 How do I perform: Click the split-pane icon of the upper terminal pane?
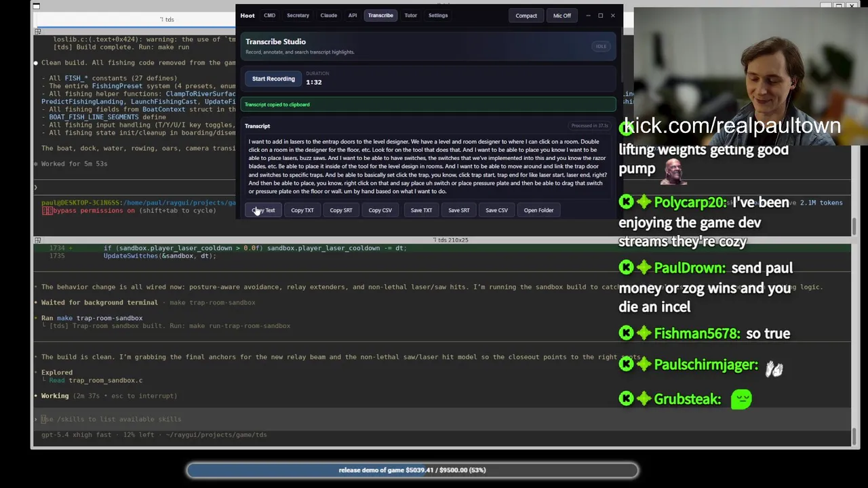click(38, 31)
